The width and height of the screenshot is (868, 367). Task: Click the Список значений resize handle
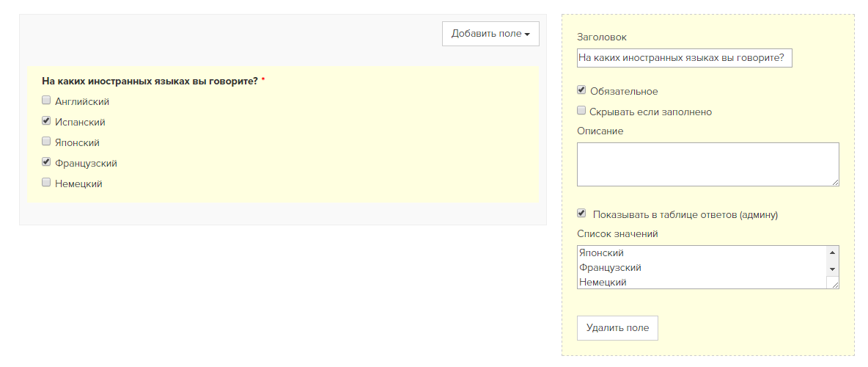[834, 283]
